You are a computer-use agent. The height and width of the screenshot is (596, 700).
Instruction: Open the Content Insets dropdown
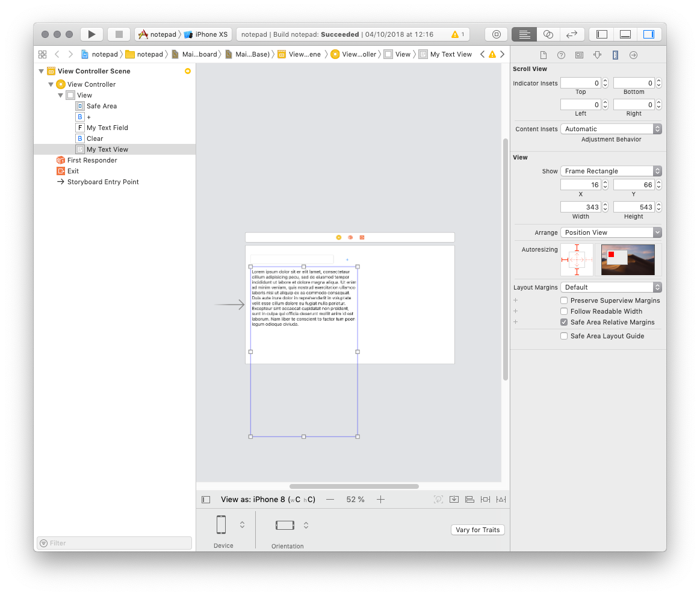pyautogui.click(x=610, y=129)
